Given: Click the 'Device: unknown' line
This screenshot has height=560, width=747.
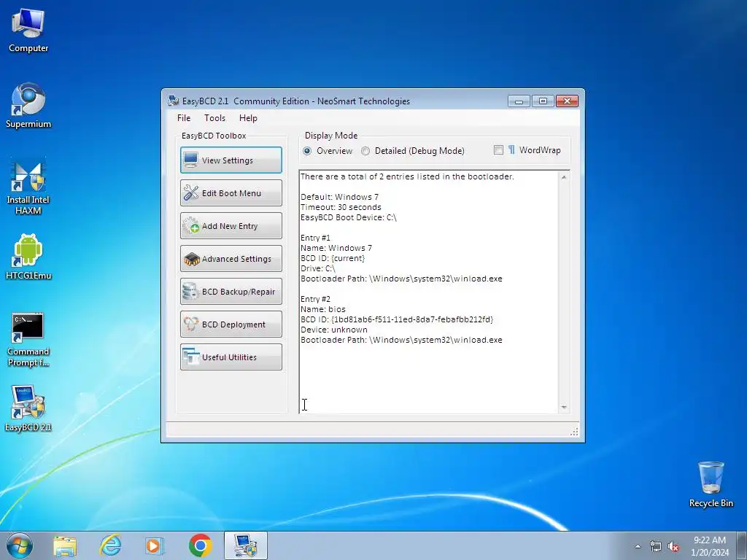Looking at the screenshot, I should click(333, 330).
